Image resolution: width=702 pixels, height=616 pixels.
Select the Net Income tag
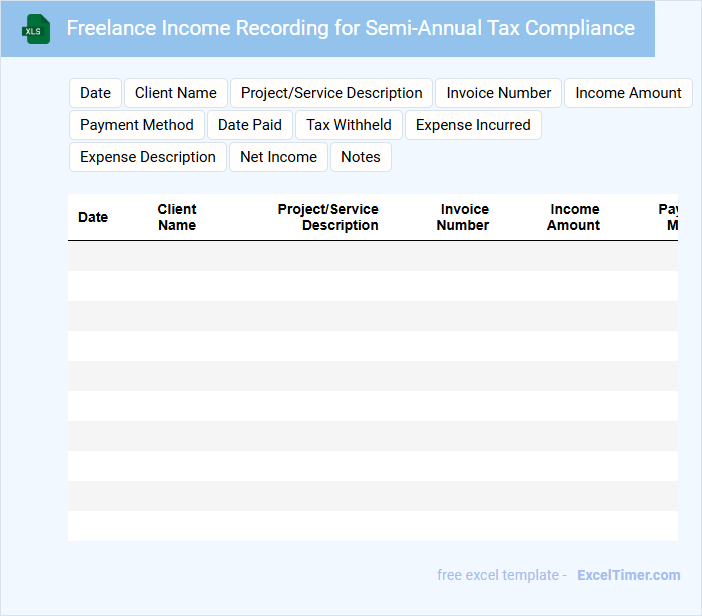(x=278, y=157)
